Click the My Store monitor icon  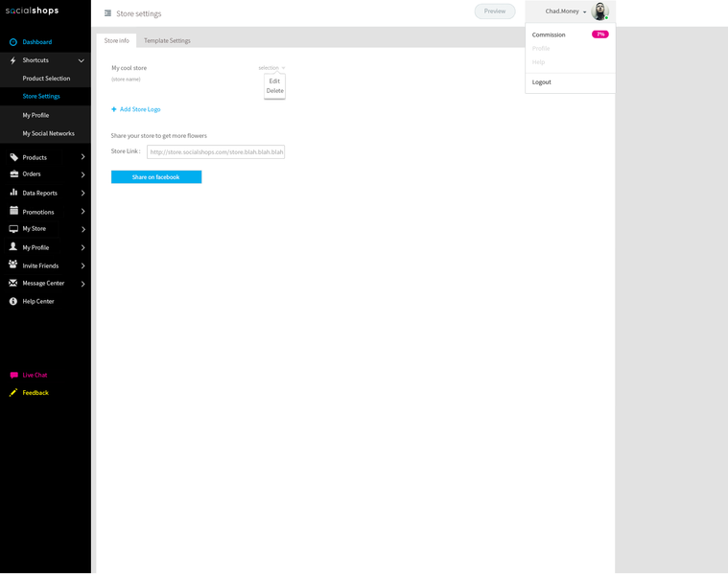(x=14, y=229)
